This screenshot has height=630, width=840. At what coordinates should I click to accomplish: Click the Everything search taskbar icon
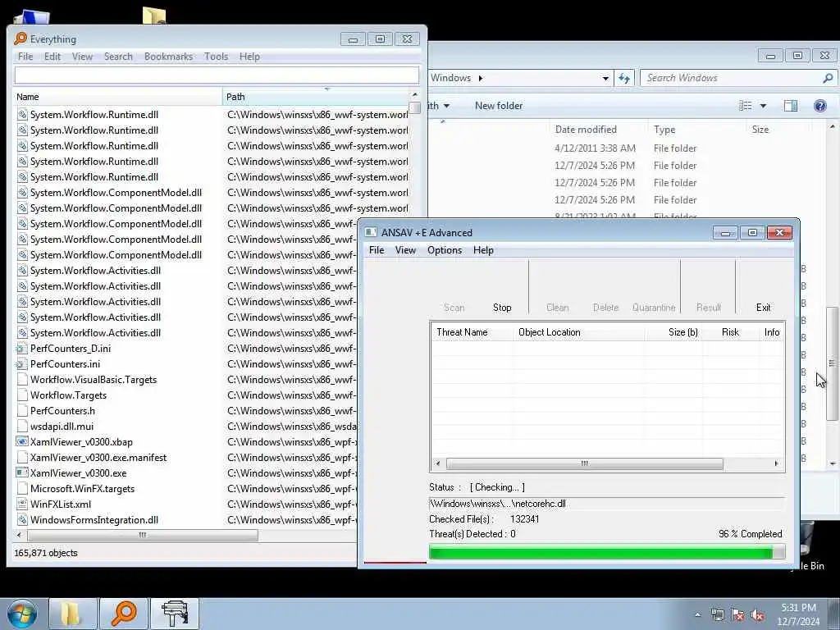pyautogui.click(x=124, y=614)
